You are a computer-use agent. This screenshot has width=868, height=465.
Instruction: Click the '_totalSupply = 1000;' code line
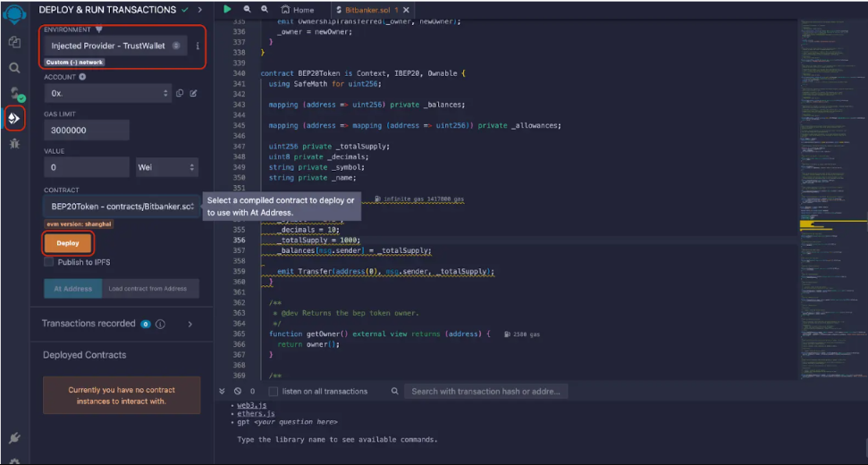[x=319, y=241]
